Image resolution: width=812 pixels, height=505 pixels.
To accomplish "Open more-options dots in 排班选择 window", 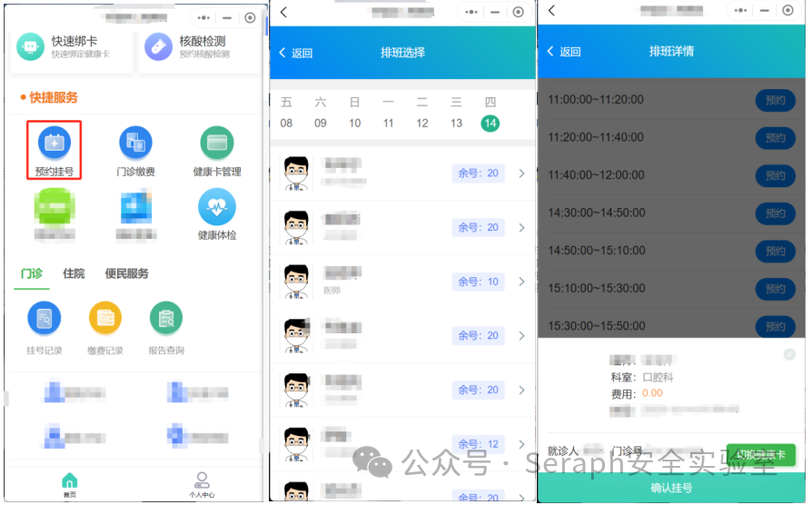I will pyautogui.click(x=471, y=12).
